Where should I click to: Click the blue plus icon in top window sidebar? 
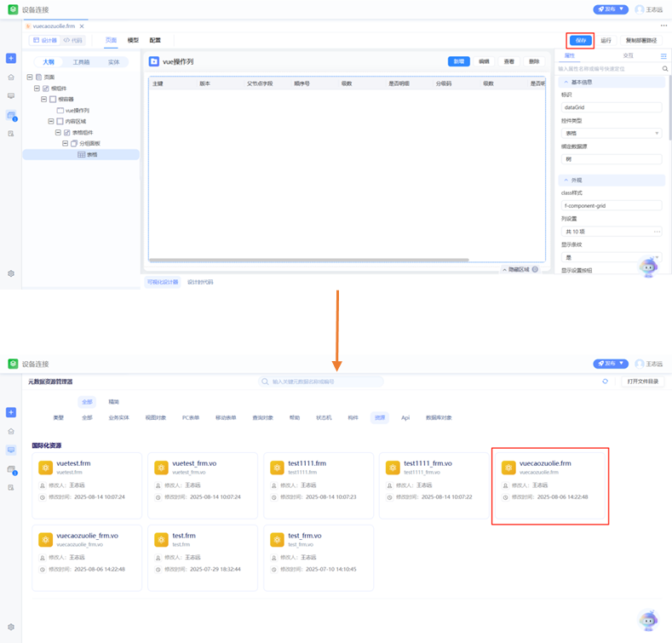[x=11, y=58]
